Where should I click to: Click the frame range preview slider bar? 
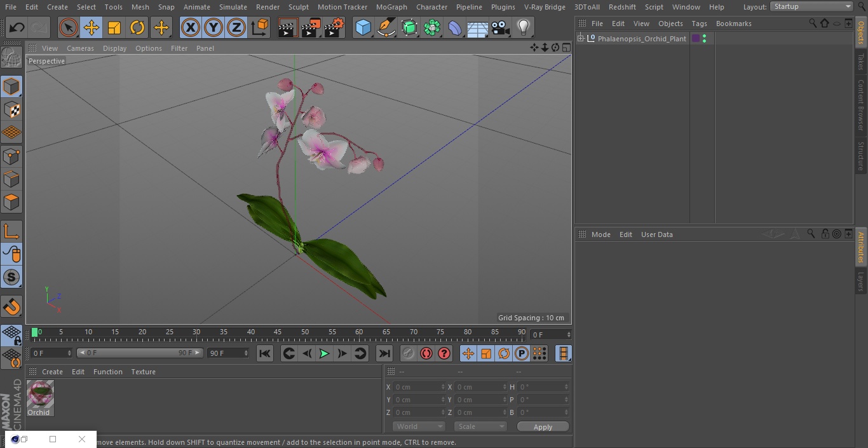click(x=140, y=353)
